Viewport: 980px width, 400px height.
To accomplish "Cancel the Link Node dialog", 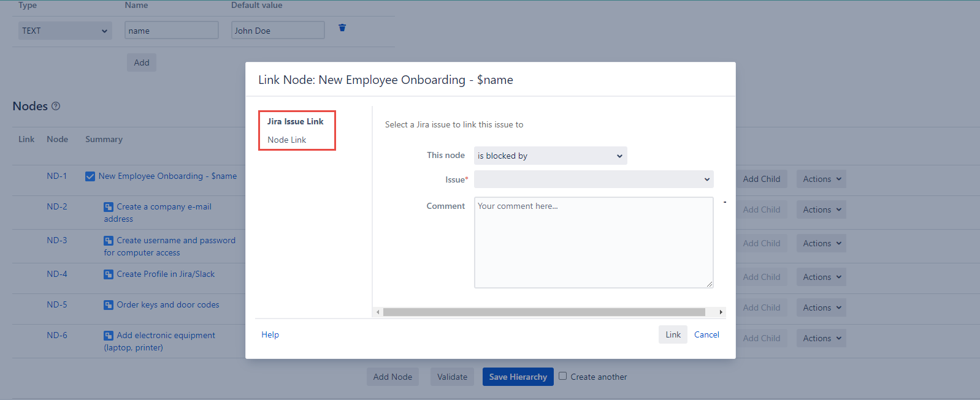I will point(706,334).
